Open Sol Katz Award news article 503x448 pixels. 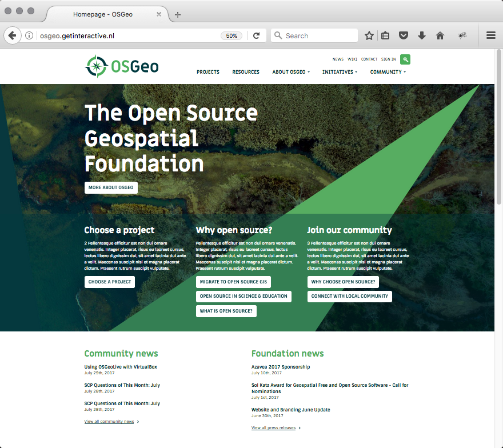330,388
